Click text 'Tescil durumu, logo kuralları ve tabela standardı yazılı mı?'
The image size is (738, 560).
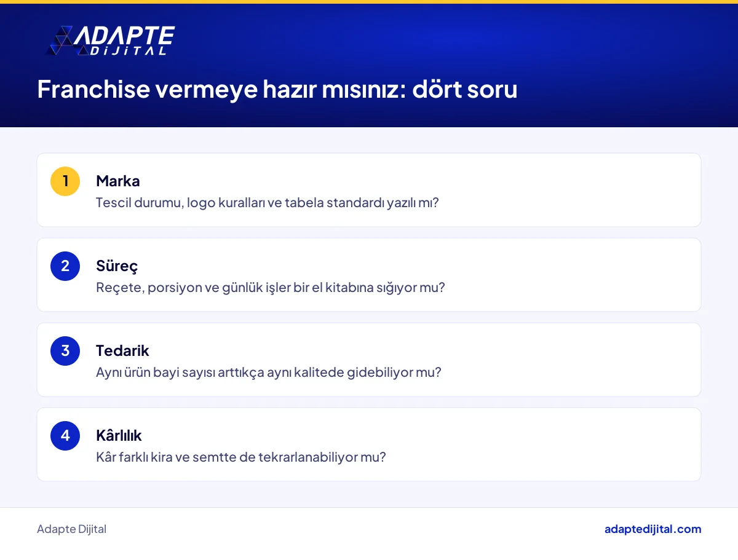268,203
